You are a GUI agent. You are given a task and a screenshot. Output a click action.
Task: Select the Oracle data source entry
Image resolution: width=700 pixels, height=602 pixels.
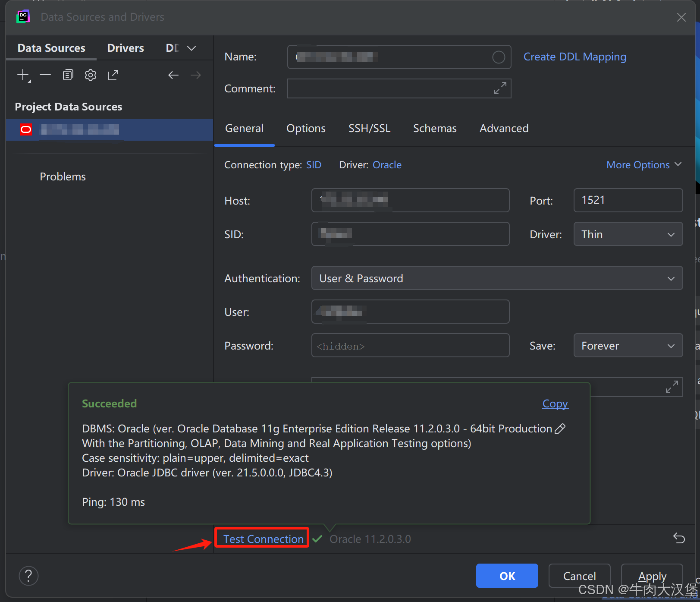pos(110,129)
